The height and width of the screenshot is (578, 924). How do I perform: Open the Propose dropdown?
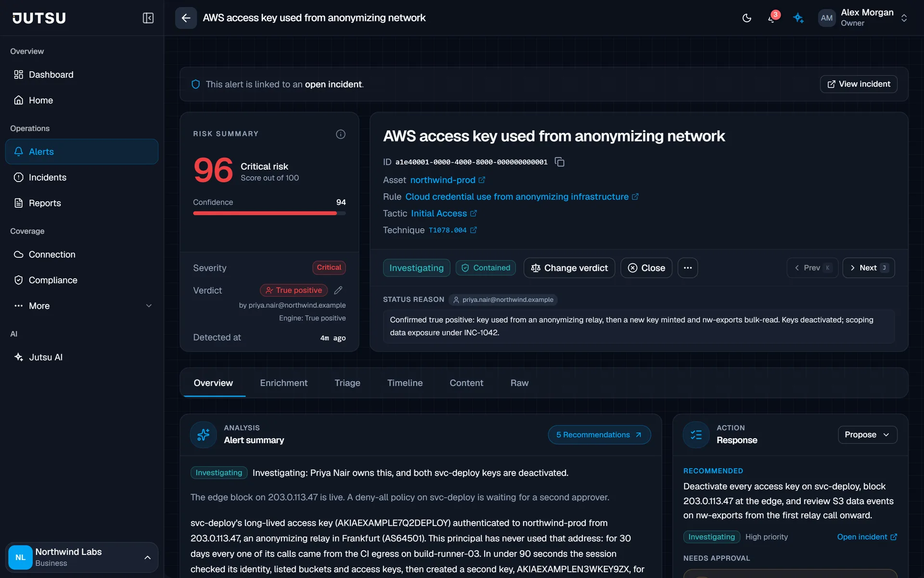pos(867,434)
